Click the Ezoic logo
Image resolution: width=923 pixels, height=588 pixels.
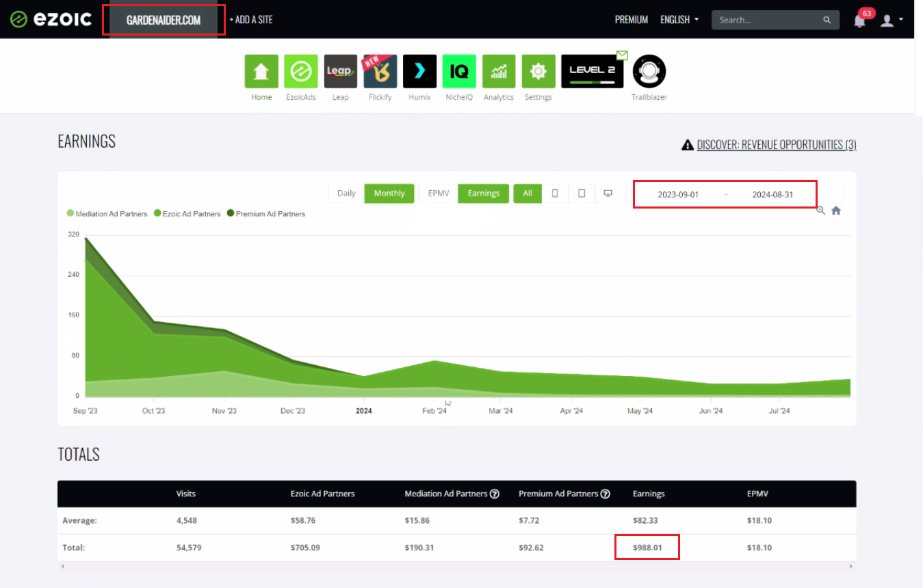pos(51,19)
